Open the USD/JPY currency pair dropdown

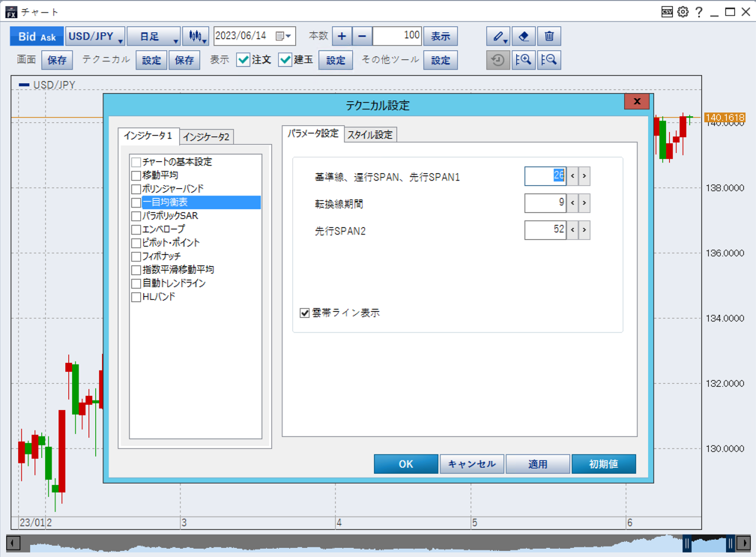pyautogui.click(x=95, y=36)
